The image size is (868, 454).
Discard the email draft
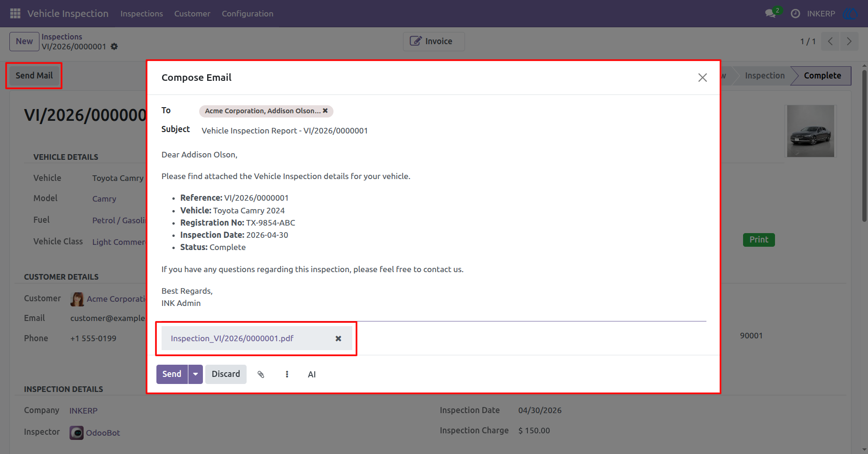coord(226,374)
